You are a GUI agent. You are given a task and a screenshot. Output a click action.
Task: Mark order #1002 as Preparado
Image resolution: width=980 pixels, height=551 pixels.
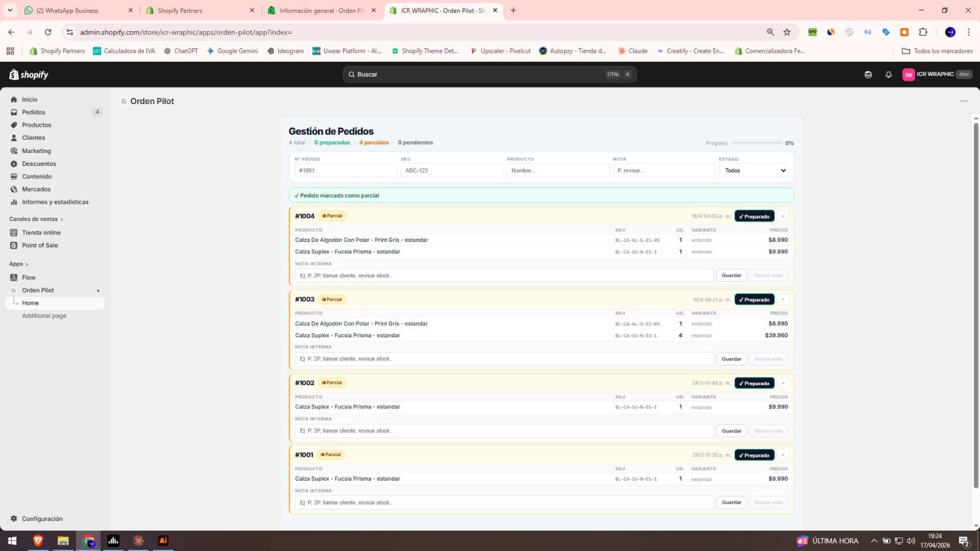(754, 383)
